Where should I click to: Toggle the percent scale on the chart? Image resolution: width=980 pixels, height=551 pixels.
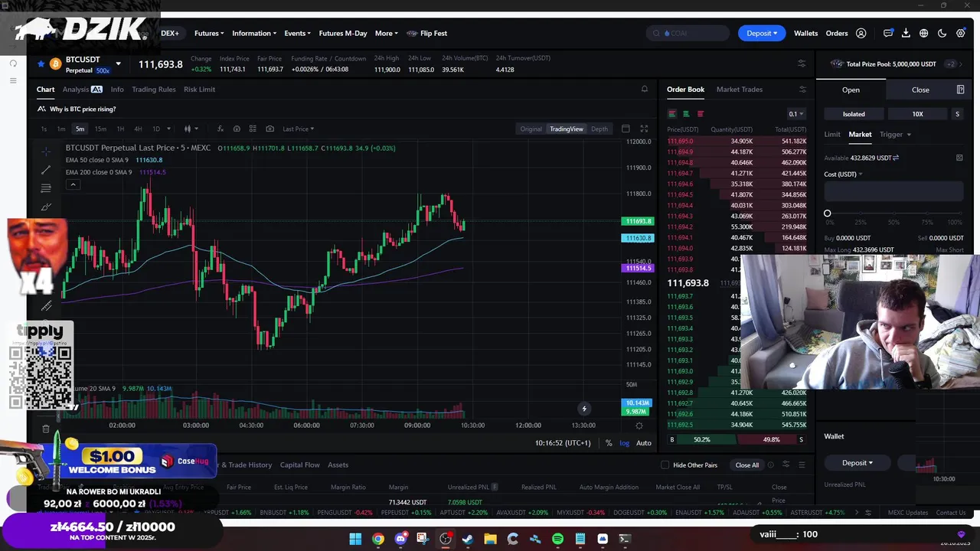(x=609, y=443)
